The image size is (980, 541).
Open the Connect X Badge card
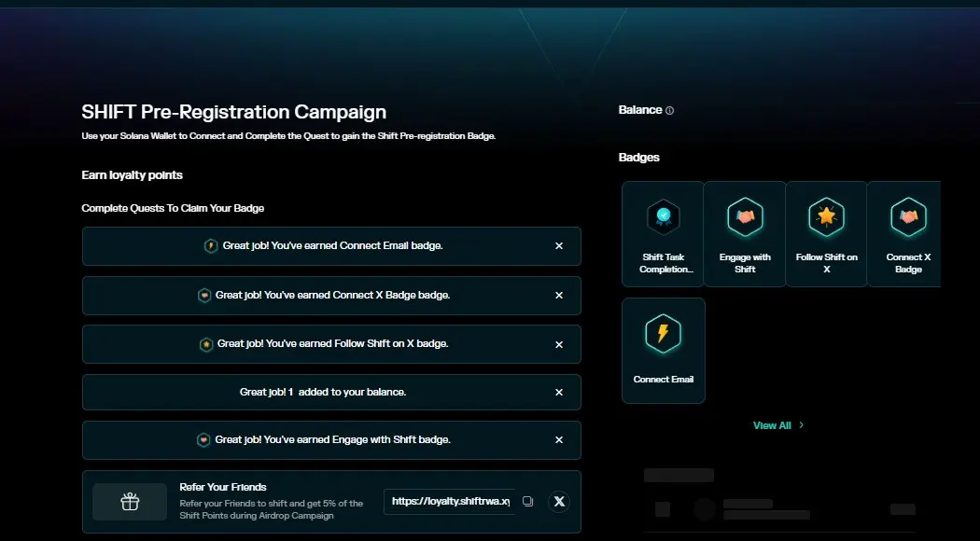click(x=904, y=234)
